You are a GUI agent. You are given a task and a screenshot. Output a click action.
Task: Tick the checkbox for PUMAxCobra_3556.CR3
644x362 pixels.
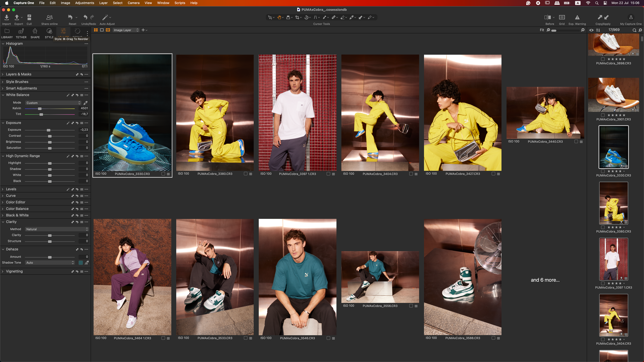(x=411, y=306)
